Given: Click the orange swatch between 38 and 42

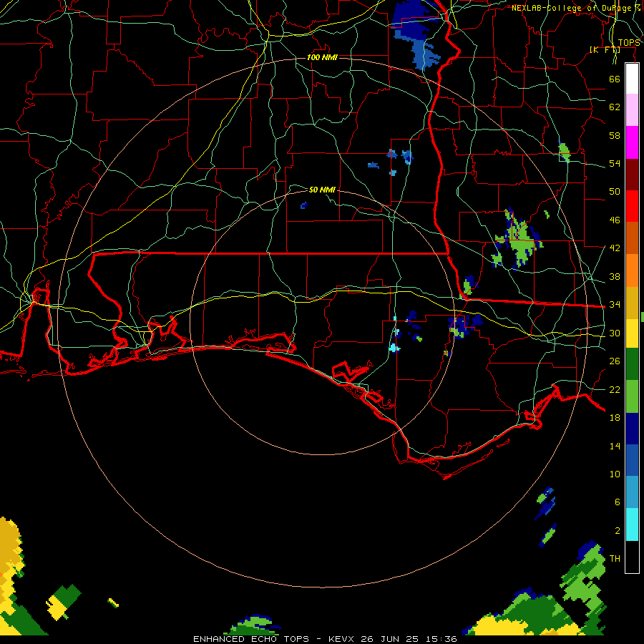Looking at the screenshot, I should pyautogui.click(x=632, y=270).
